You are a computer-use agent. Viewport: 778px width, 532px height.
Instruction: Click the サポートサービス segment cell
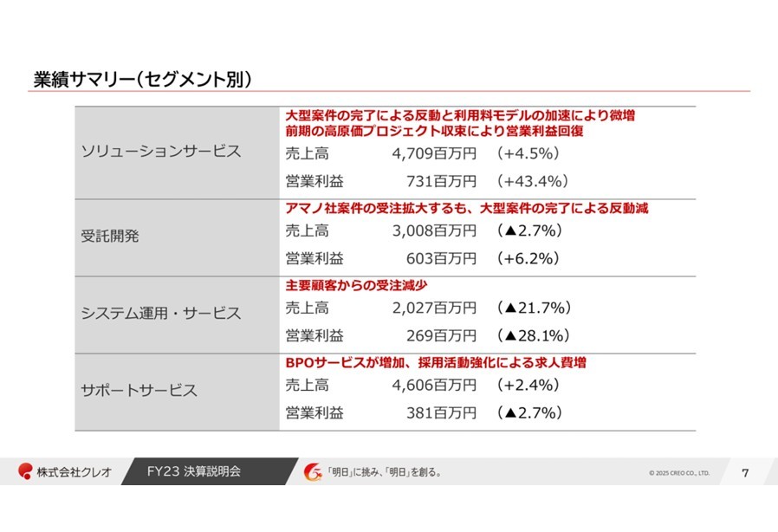point(177,392)
